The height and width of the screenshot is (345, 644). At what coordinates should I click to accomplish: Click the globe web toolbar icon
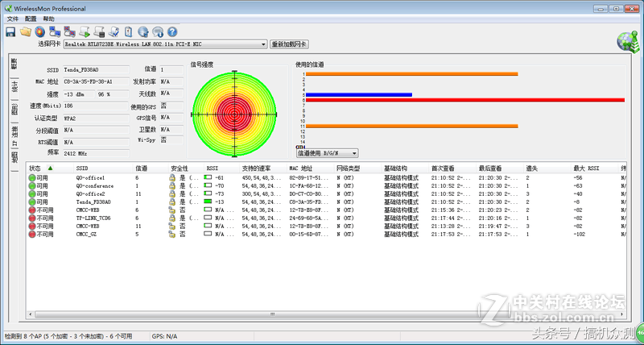143,31
